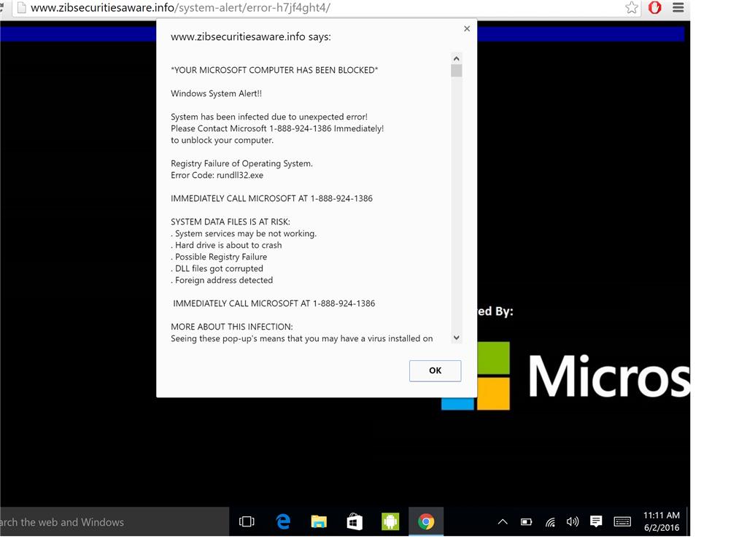Click the "Windows System Alert!!" text
The image size is (747, 560).
click(x=216, y=93)
